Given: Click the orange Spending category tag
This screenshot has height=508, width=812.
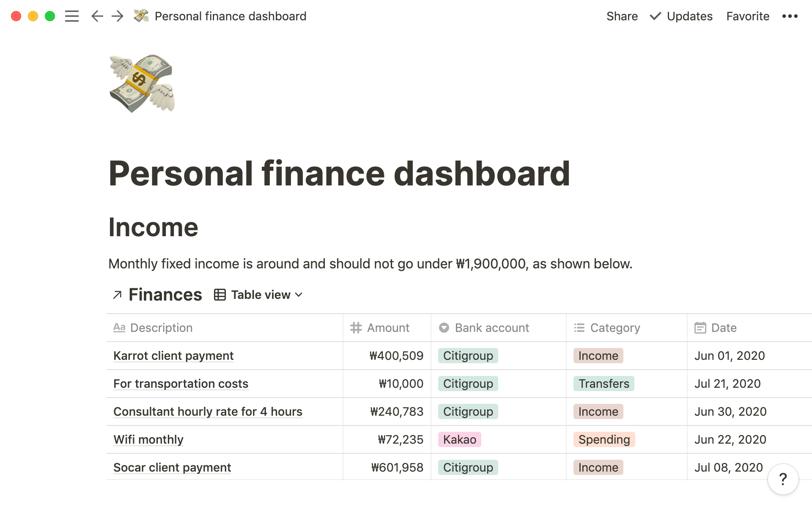Looking at the screenshot, I should coord(604,439).
